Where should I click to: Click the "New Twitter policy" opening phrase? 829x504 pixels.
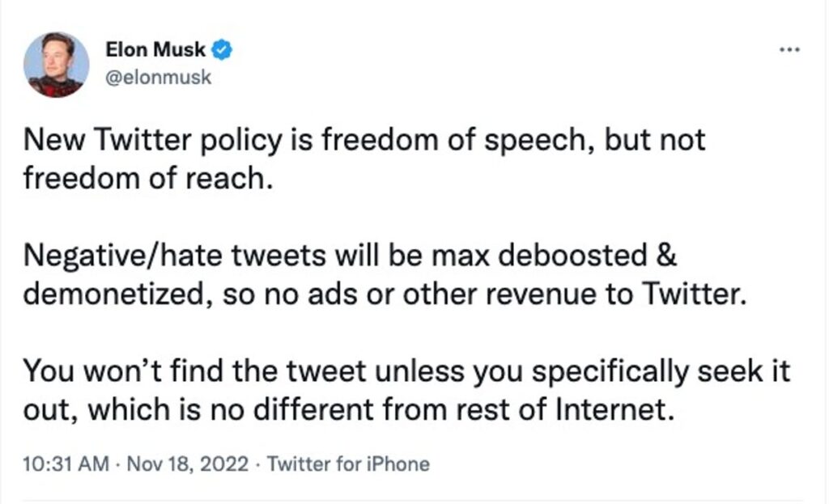click(153, 141)
